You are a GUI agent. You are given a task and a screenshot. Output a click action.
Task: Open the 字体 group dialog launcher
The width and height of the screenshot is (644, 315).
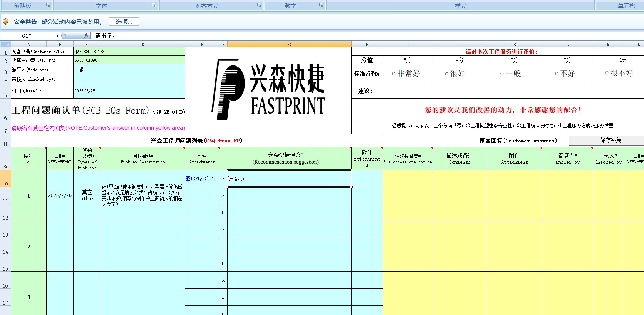[154, 5]
